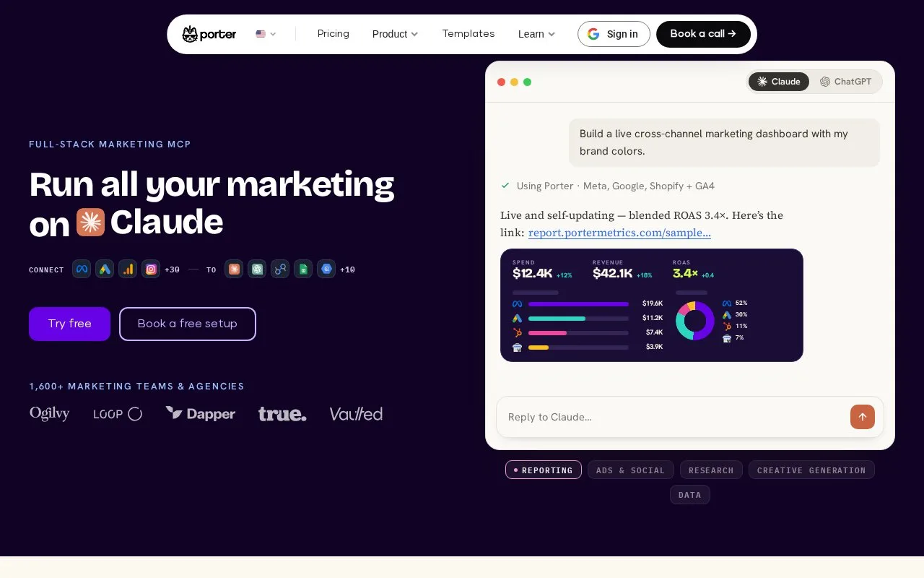Switch chat demo to Claude

pyautogui.click(x=779, y=82)
